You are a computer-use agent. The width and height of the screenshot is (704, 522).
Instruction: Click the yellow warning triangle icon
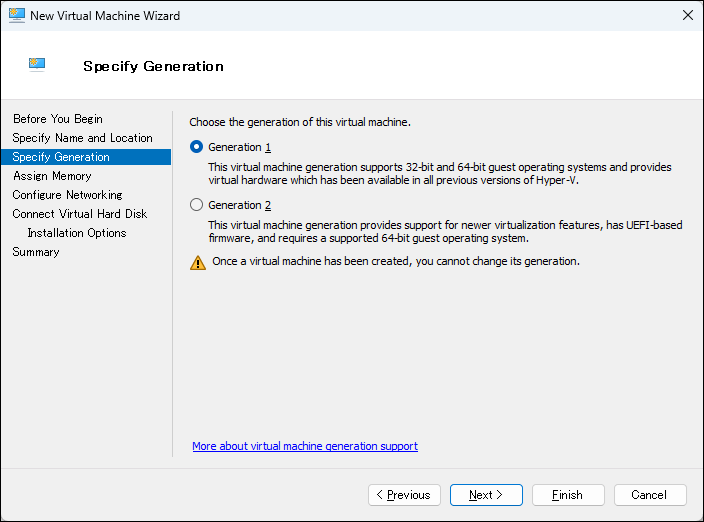[x=197, y=262]
